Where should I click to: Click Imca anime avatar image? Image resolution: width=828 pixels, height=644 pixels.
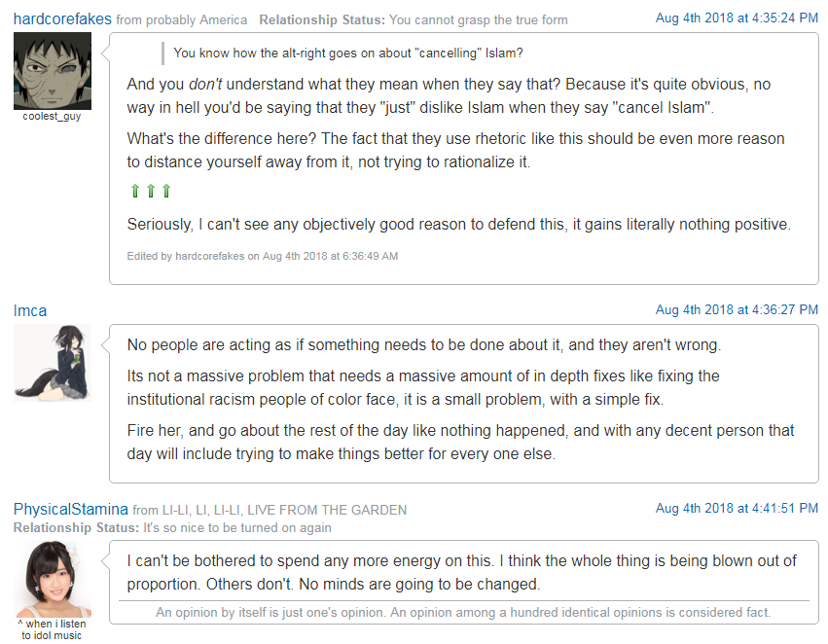[x=53, y=363]
